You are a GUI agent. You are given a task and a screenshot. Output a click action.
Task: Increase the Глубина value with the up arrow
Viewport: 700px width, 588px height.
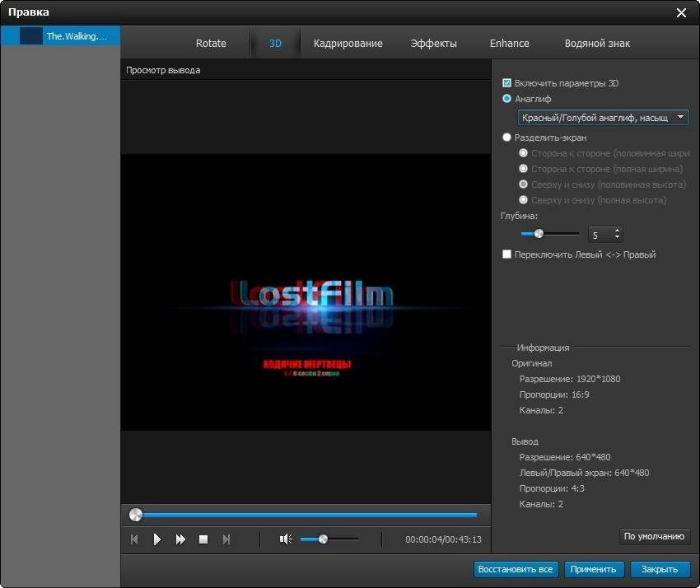coord(617,231)
